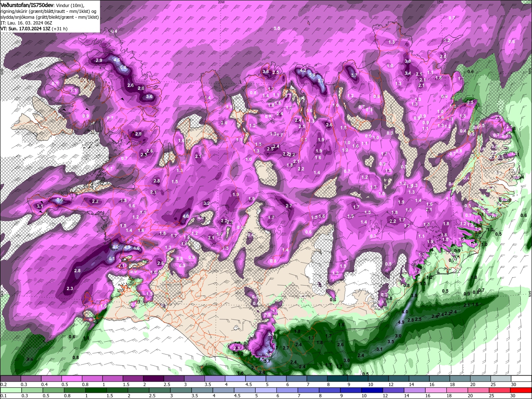This screenshot has height=399, width=532.
Task: Click the 'VT: Sun. 17.03.2024 13Z' valid time
Action: tap(26, 29)
